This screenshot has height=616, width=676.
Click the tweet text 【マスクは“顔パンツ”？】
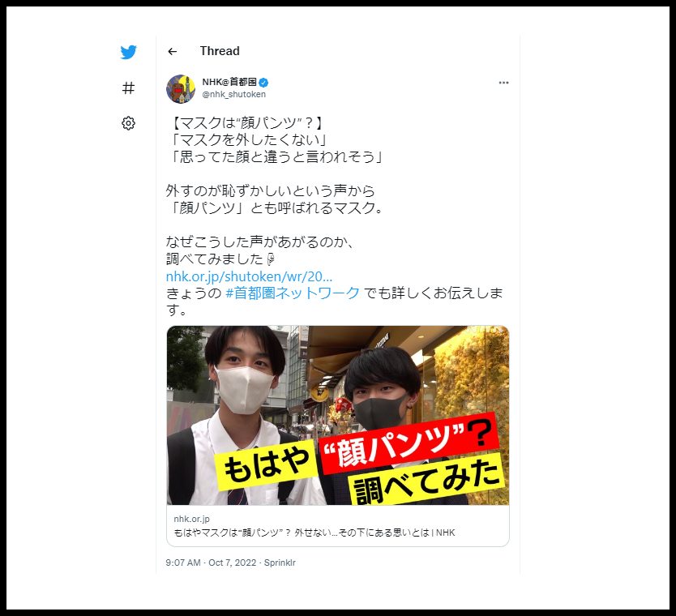coord(246,123)
